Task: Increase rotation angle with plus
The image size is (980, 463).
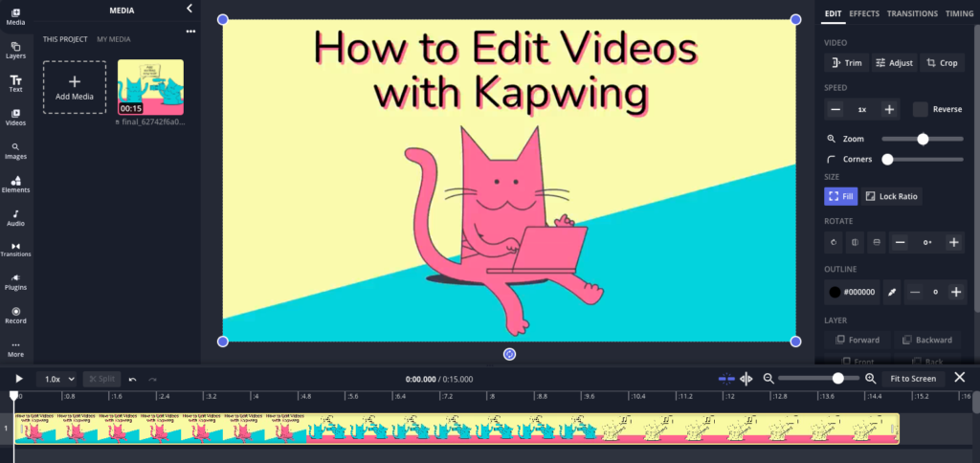Action: [x=953, y=242]
